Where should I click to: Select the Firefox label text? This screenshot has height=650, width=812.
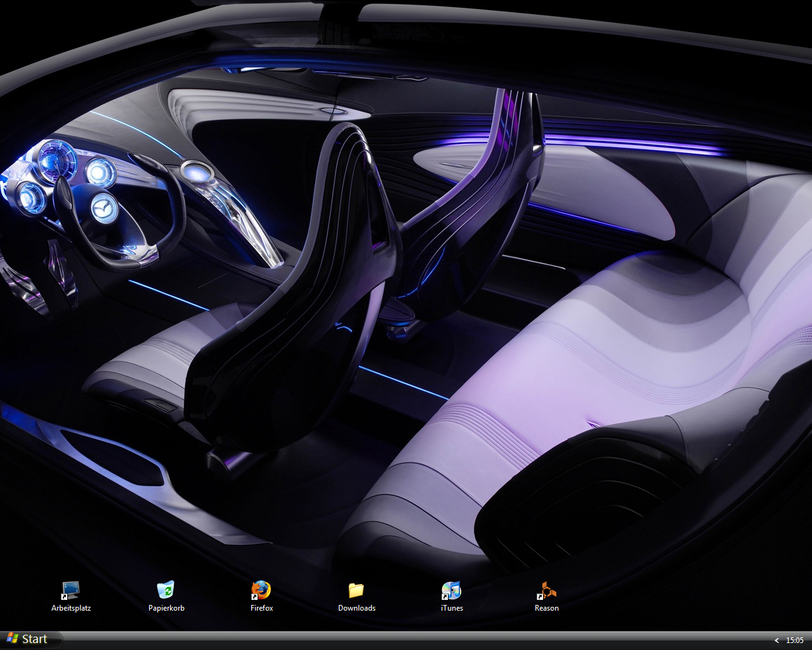(261, 608)
